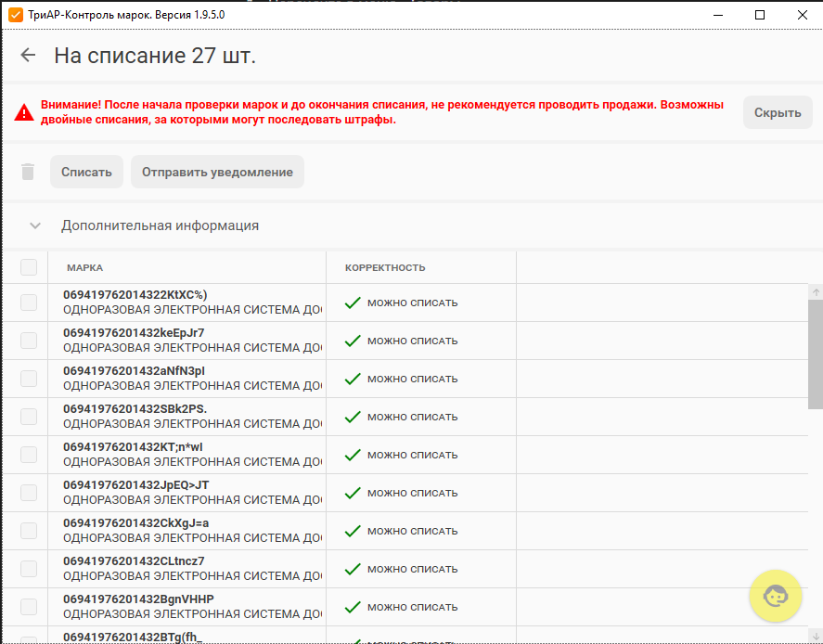Go back using the left arrow icon
Viewport: 823px width, 644px height.
point(28,55)
